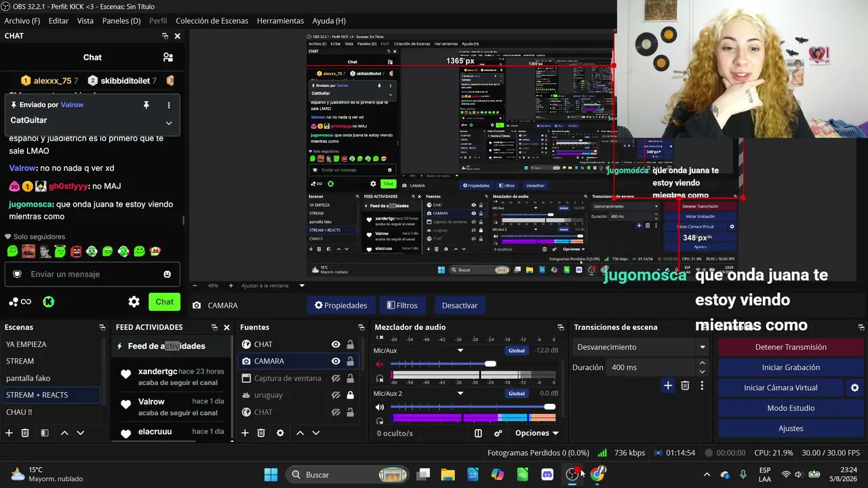The height and width of the screenshot is (488, 868).
Task: Open the preview scaling dropdown arrow
Action: [x=302, y=286]
